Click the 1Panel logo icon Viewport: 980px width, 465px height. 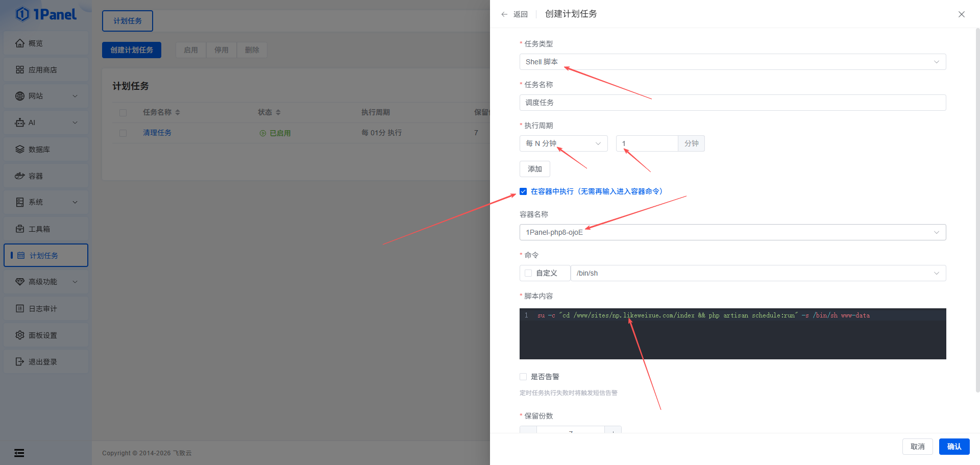22,14
